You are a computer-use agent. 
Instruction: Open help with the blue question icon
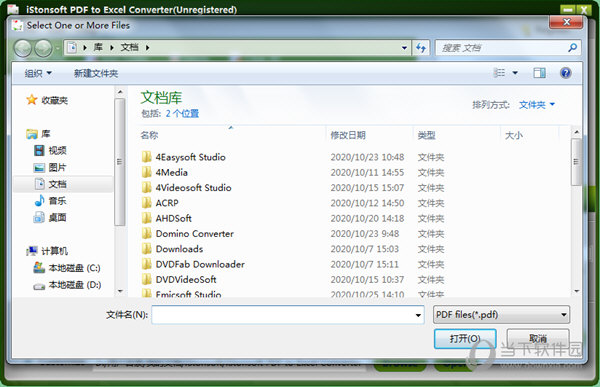click(566, 73)
